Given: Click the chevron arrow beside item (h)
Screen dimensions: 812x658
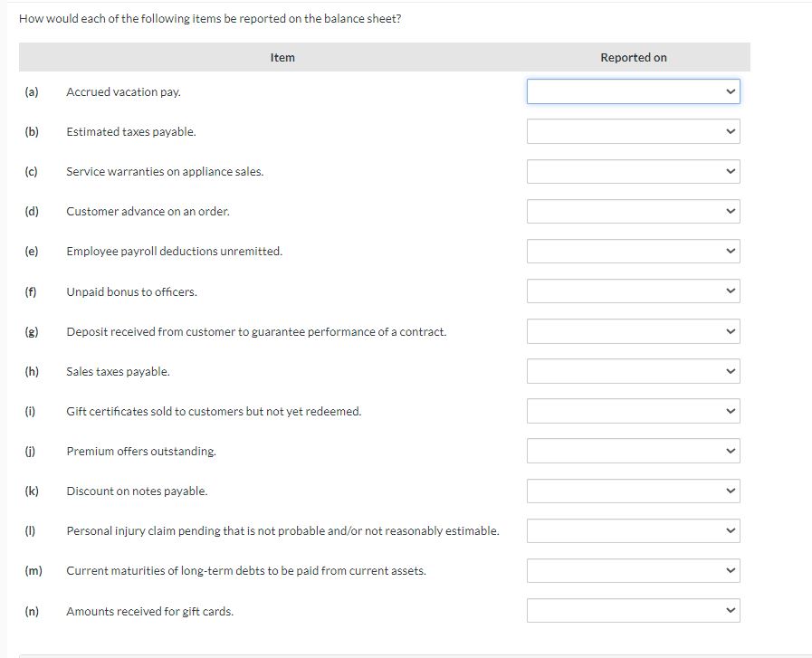Looking at the screenshot, I should tap(730, 371).
